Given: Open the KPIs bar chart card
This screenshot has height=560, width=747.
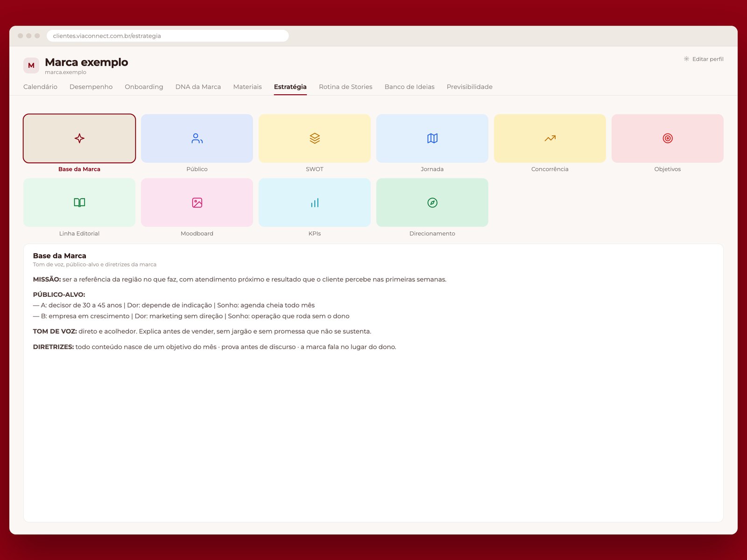Looking at the screenshot, I should tap(315, 203).
